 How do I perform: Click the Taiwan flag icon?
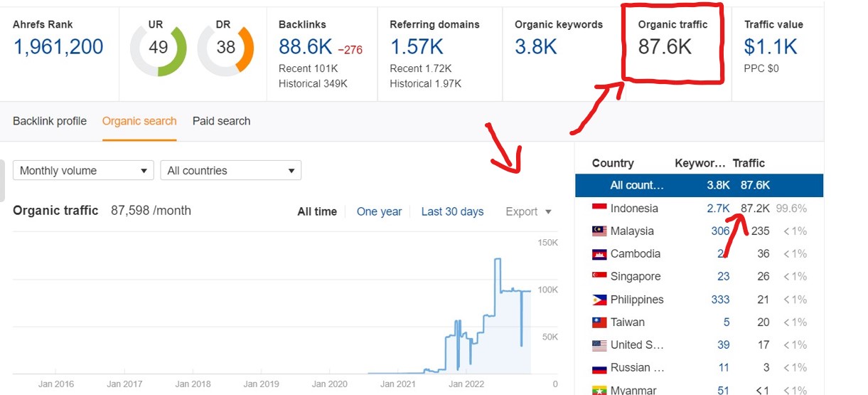599,322
